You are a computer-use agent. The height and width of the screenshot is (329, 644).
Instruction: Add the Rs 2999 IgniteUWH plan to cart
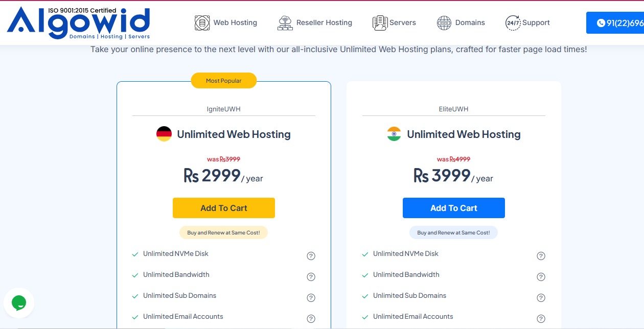224,208
